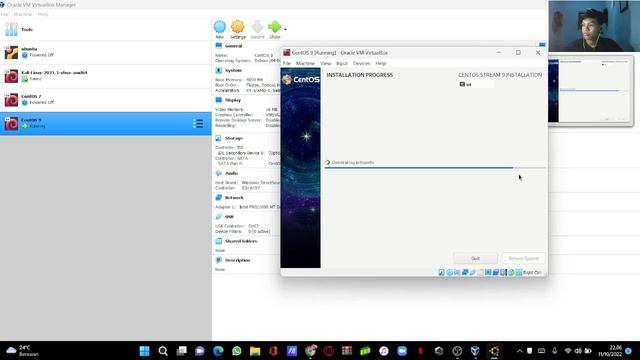Open the weather widget showing 24°C
Screen dimensions: 640x360
(23, 351)
